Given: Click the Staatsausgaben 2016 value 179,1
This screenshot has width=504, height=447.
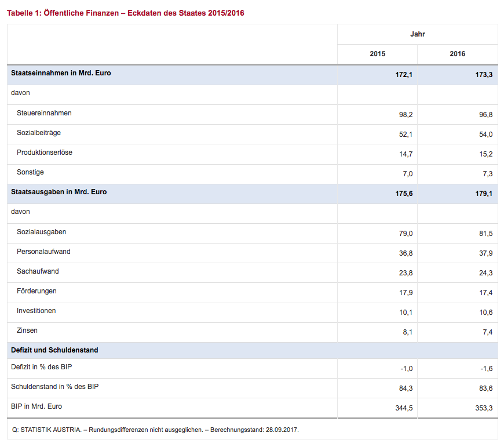Looking at the screenshot, I should coord(484,194).
